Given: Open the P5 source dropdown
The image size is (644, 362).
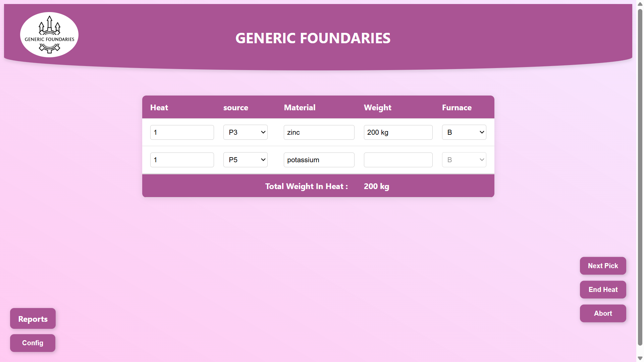Looking at the screenshot, I should [246, 160].
